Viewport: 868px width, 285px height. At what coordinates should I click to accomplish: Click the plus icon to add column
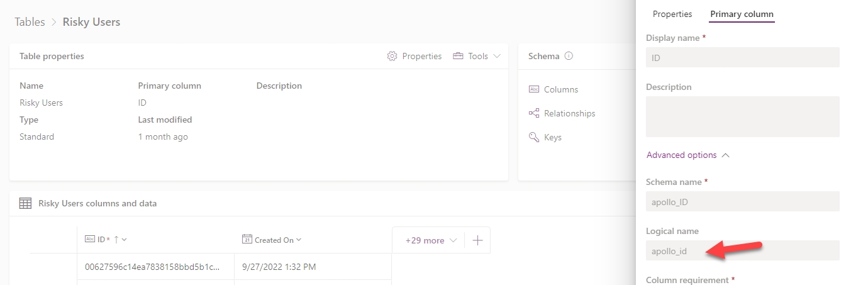pos(477,240)
